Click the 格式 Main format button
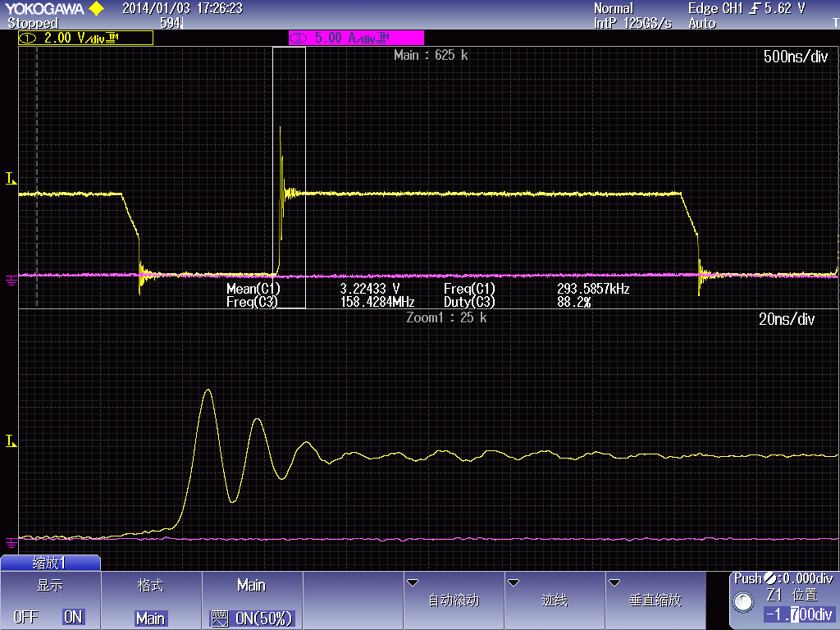 (151, 600)
